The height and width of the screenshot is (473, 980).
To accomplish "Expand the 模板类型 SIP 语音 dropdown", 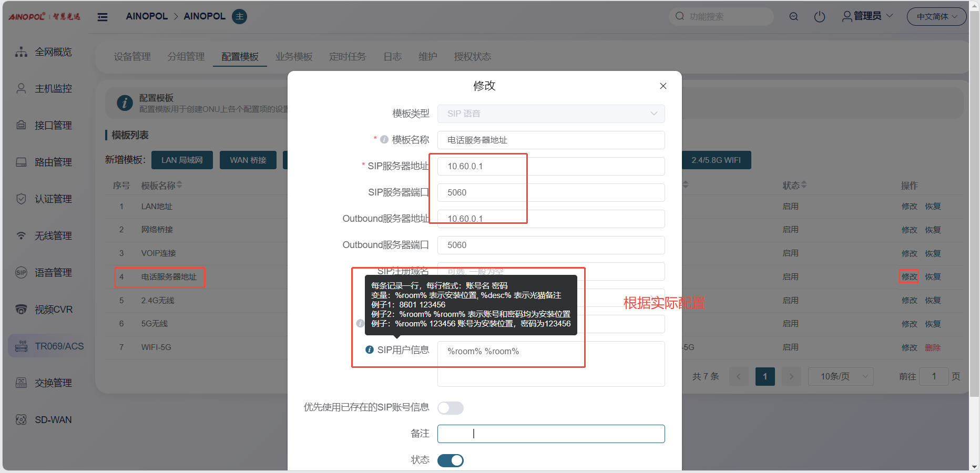I will [x=550, y=114].
